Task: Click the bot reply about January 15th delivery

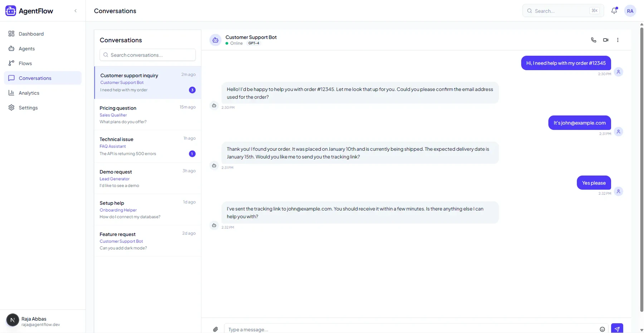Action: pyautogui.click(x=360, y=153)
